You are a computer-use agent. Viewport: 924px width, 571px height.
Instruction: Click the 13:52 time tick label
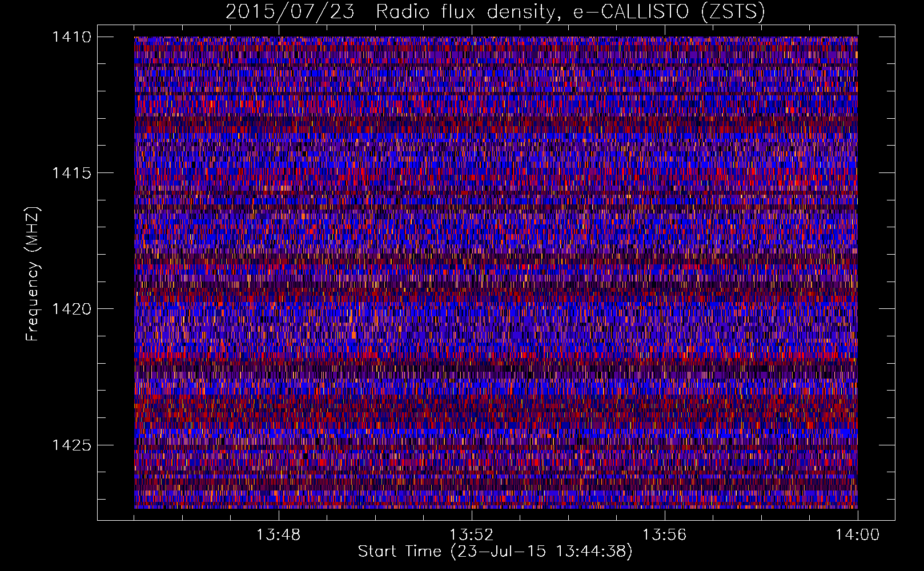pos(471,535)
